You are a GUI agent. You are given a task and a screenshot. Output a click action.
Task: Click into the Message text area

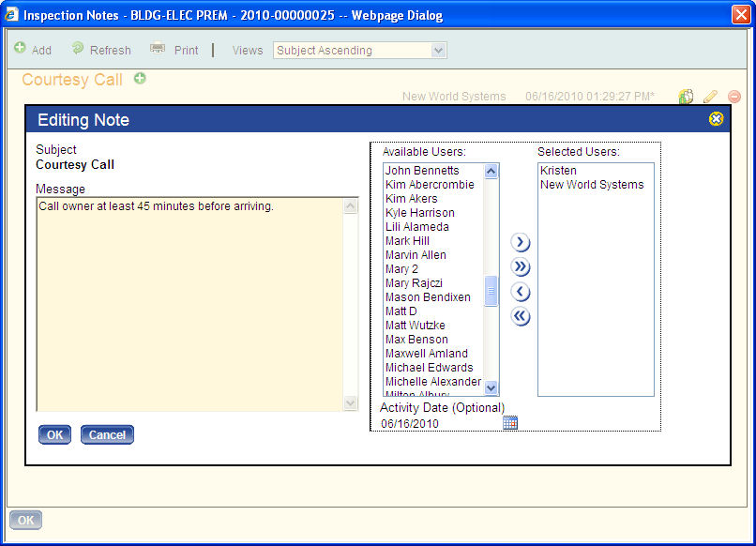[x=188, y=300]
